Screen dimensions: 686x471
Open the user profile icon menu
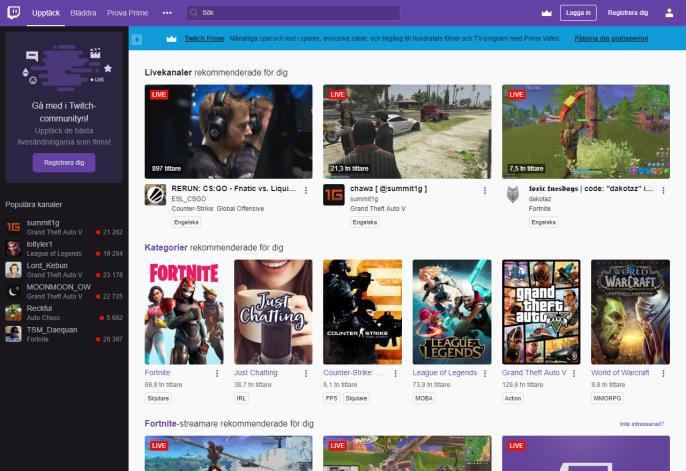pos(669,13)
